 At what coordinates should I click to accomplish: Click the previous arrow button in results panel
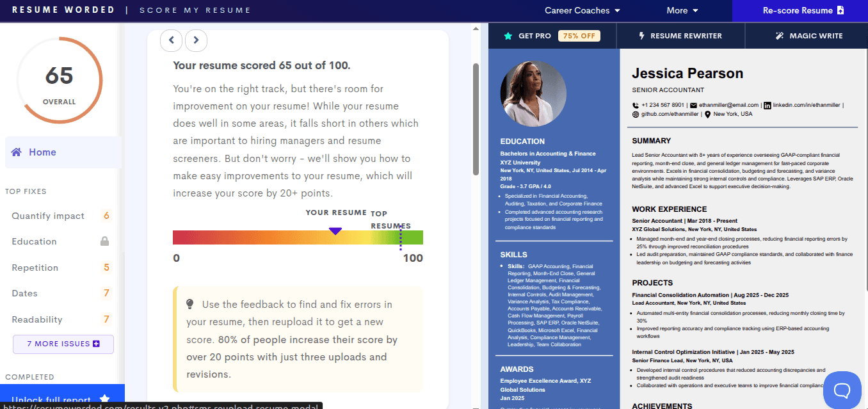(x=171, y=40)
